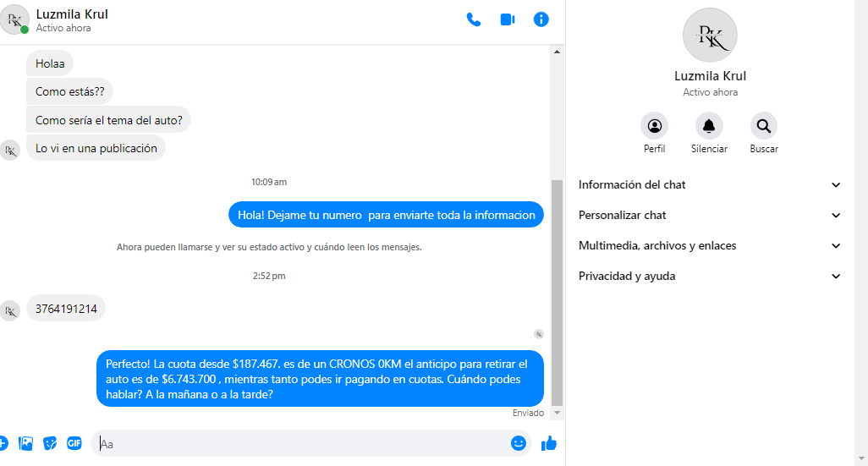Click the chat scrollbar up arrow
Image resolution: width=868 pixels, height=466 pixels.
557,52
